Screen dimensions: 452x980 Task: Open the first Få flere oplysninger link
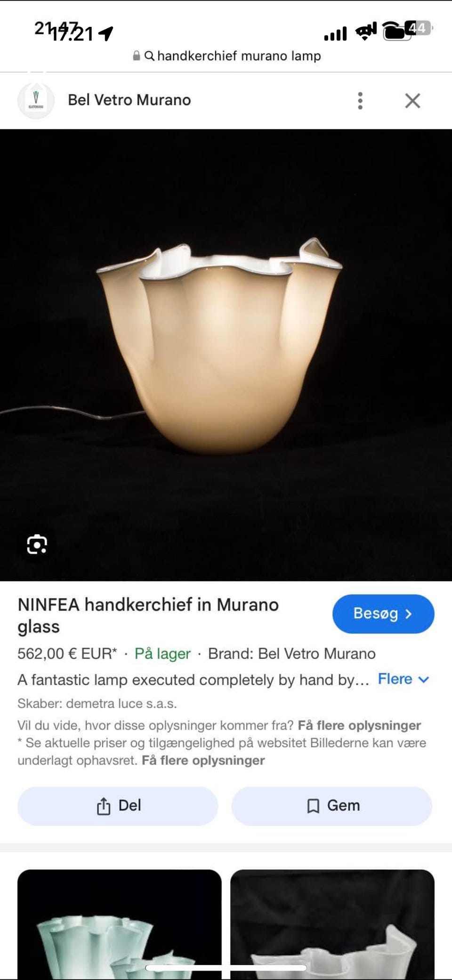359,725
